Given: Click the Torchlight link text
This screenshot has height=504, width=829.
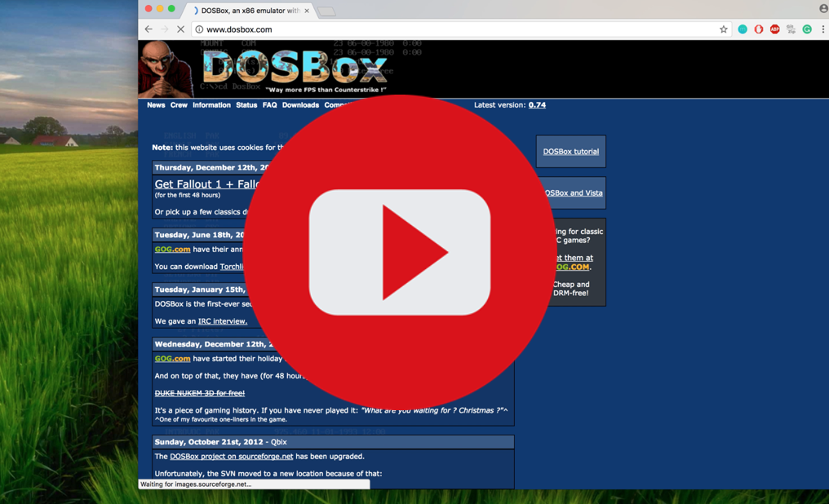Looking at the screenshot, I should click(x=232, y=267).
